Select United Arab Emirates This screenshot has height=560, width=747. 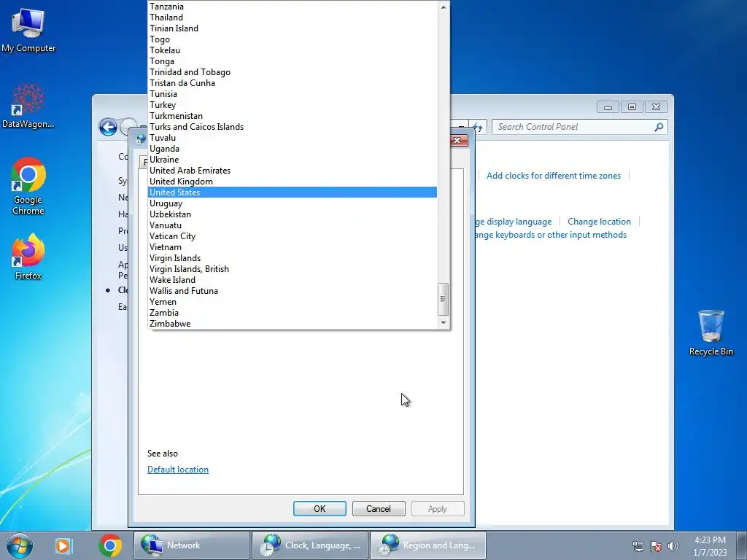pyautogui.click(x=293, y=171)
